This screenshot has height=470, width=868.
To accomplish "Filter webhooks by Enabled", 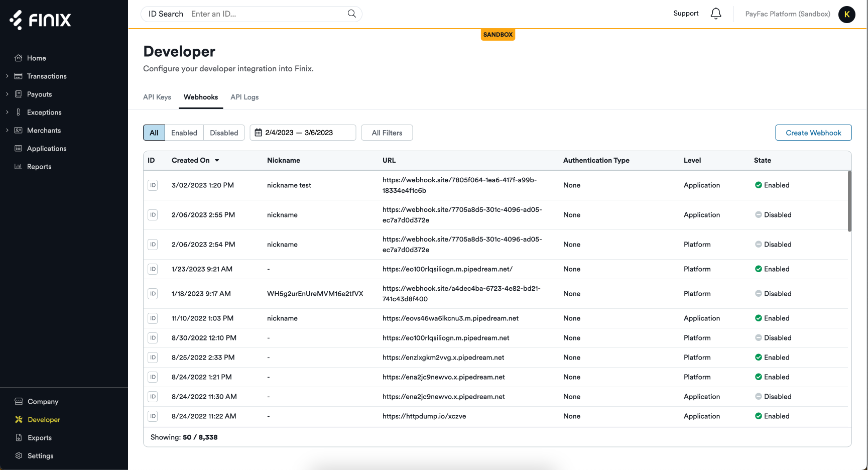I will (x=184, y=133).
